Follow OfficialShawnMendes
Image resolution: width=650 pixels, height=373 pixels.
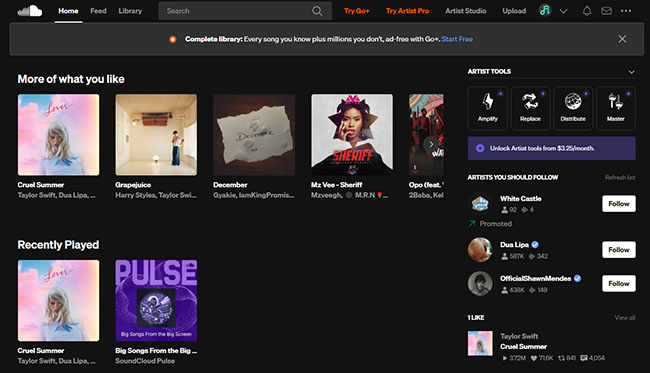coord(619,283)
